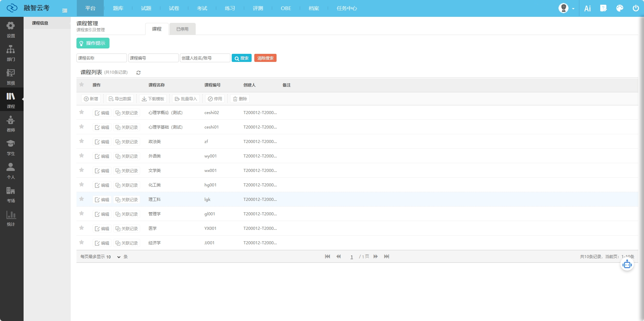Switch to the 已停用 tab

coord(182,29)
